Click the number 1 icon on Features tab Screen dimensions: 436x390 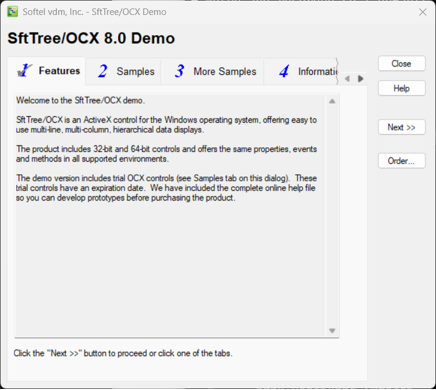coord(24,70)
